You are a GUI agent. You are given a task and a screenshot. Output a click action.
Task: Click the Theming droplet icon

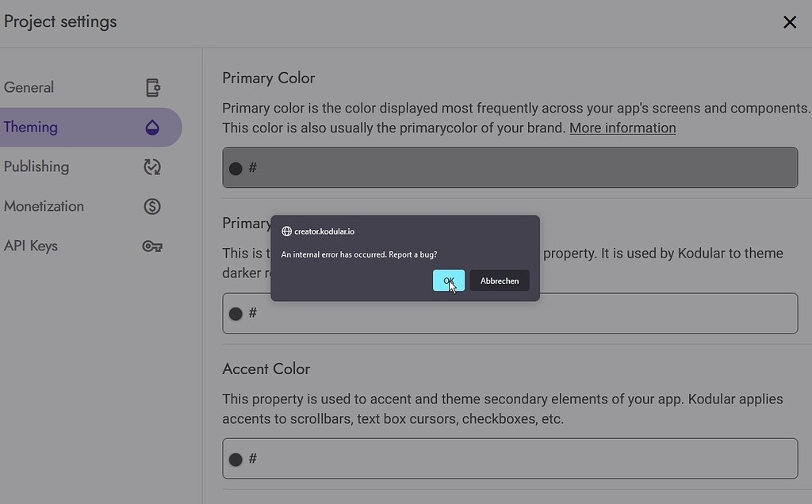pyautogui.click(x=152, y=128)
